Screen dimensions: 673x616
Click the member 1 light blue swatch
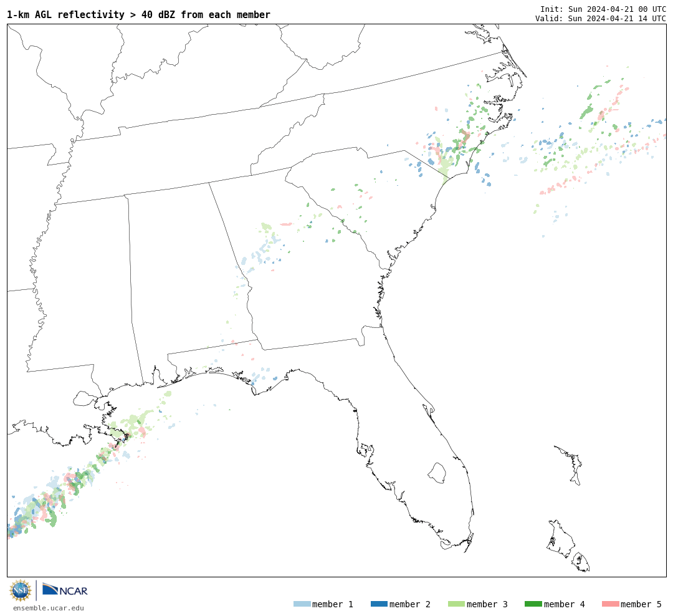(302, 604)
